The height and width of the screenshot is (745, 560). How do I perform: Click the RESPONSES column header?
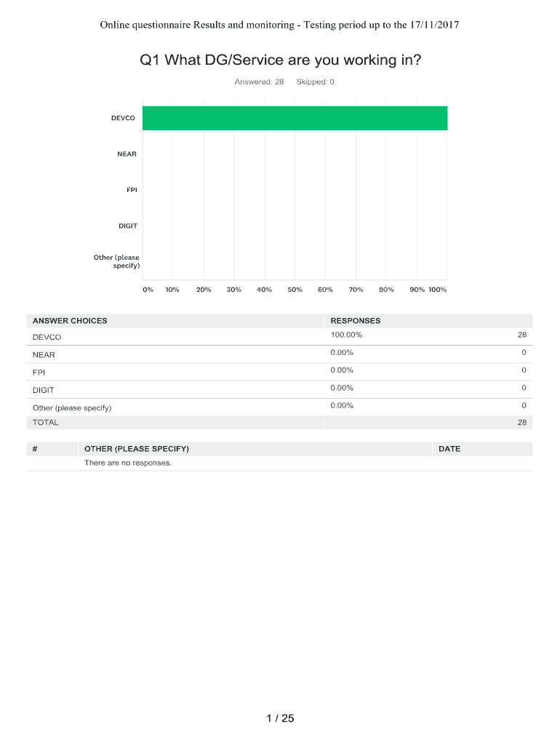[x=355, y=321]
